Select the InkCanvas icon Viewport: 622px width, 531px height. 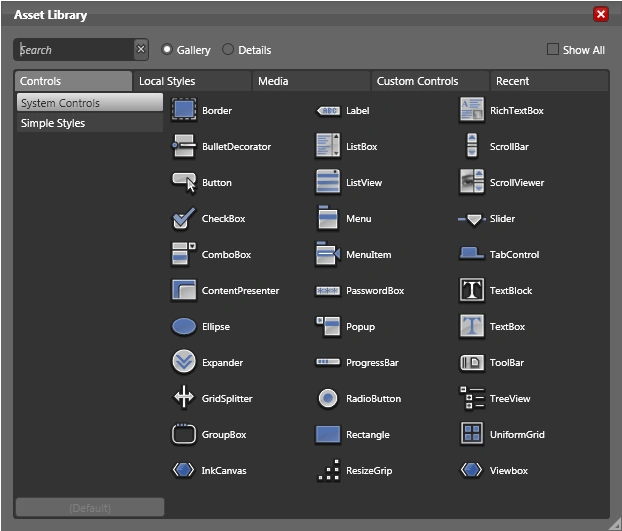(x=183, y=470)
